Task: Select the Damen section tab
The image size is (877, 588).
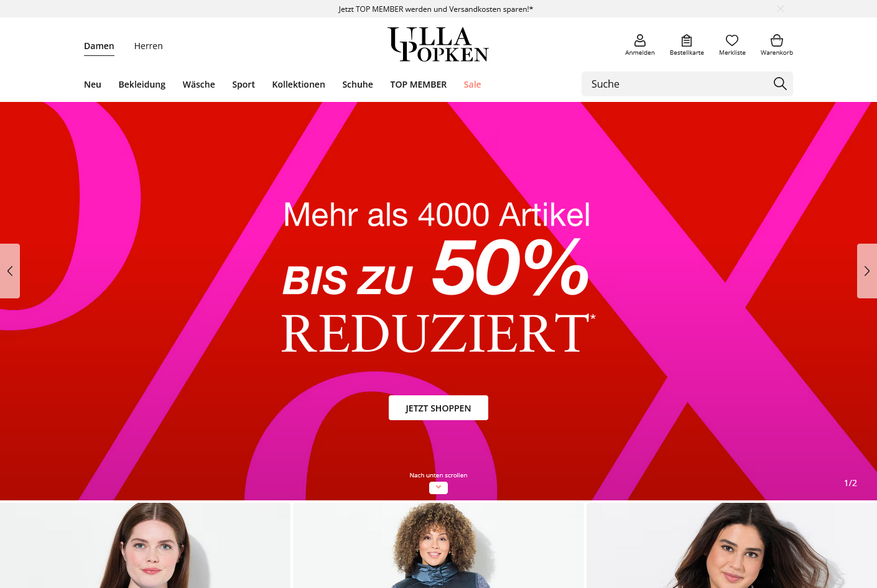Action: click(99, 46)
